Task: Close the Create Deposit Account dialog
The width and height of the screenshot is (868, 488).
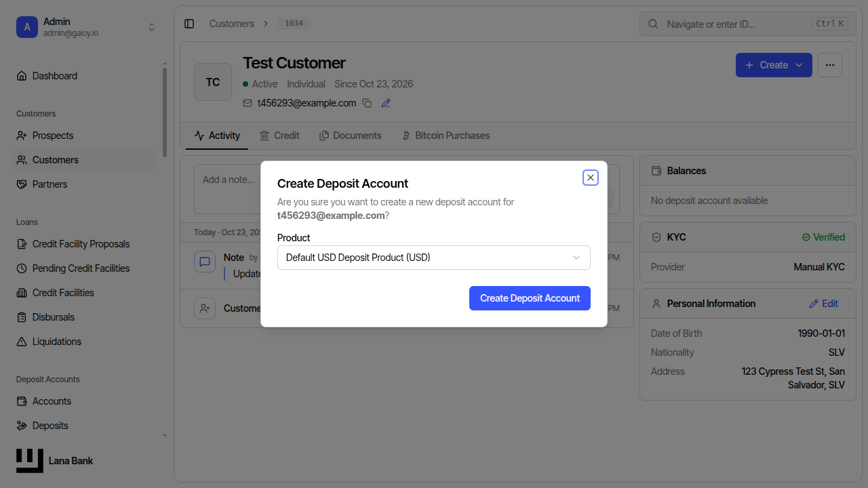Action: pyautogui.click(x=591, y=178)
